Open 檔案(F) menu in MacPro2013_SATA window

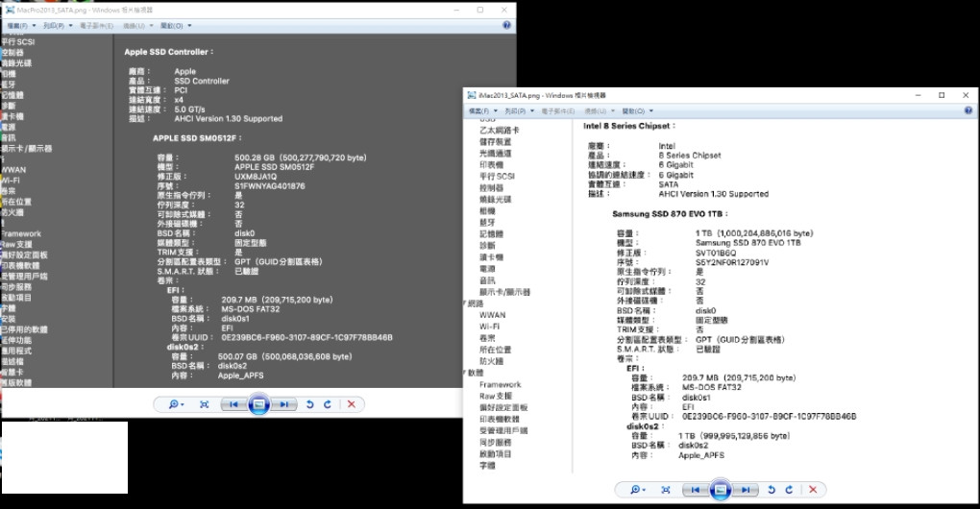coord(21,26)
